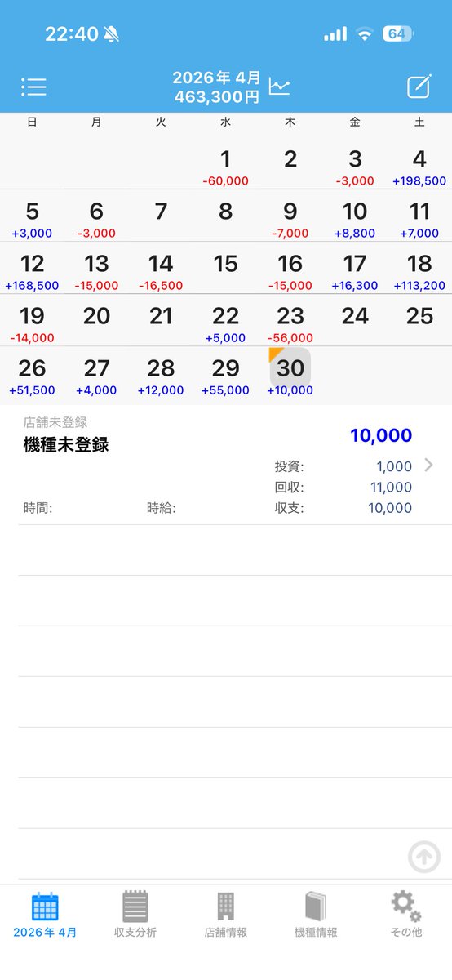Select day 14 showing -16,500
Viewport: 452px width, 980px height.
[x=161, y=271]
